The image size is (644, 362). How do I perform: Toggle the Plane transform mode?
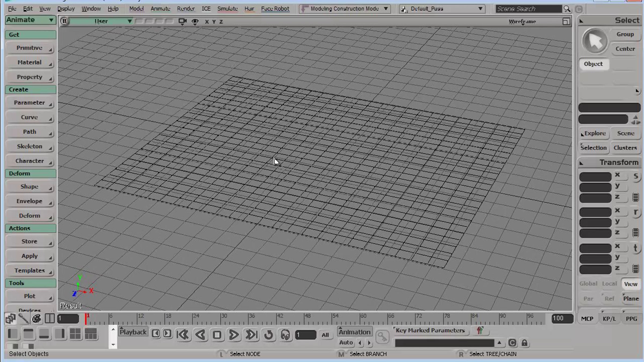pos(631,299)
